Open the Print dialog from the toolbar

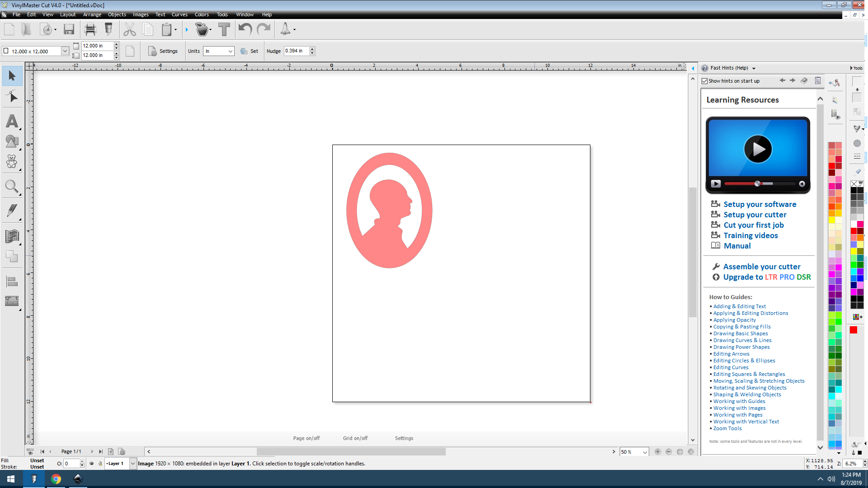(90, 29)
